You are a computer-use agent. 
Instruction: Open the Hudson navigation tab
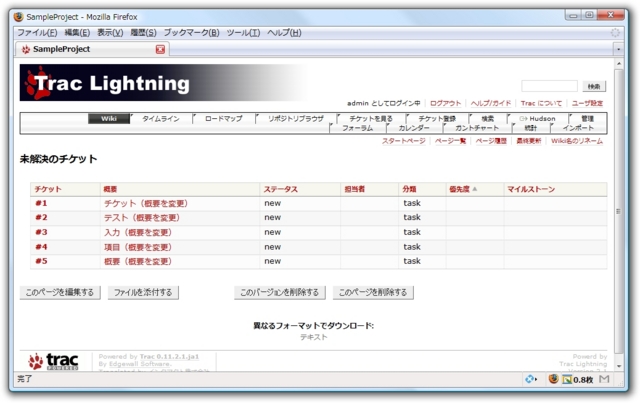click(x=538, y=119)
